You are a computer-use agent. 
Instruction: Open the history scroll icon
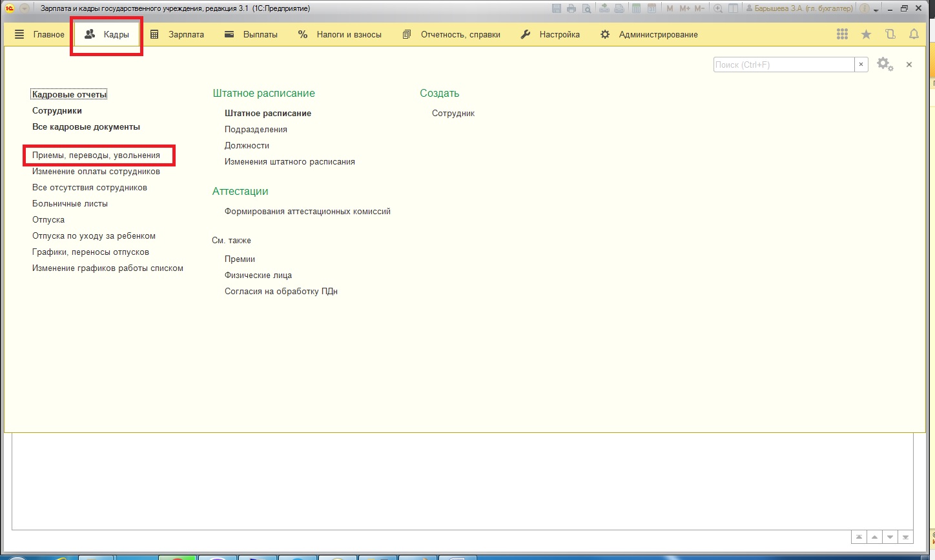pos(890,35)
